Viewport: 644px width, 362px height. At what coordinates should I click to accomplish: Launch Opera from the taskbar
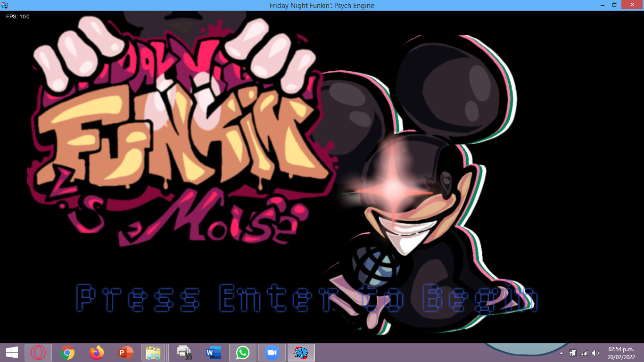coord(38,352)
